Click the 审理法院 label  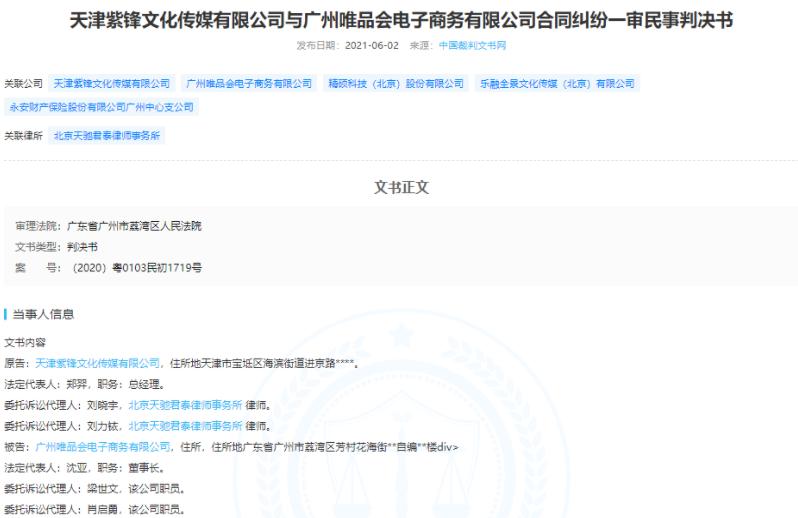[38, 226]
